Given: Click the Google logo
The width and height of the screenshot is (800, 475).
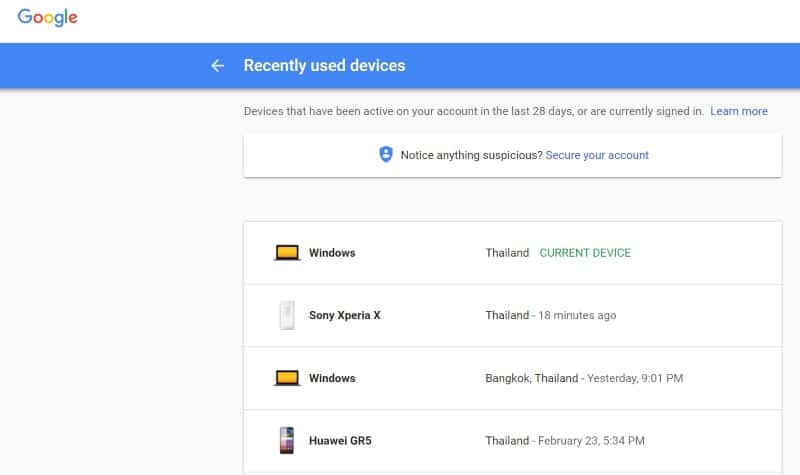Looking at the screenshot, I should pos(47,18).
